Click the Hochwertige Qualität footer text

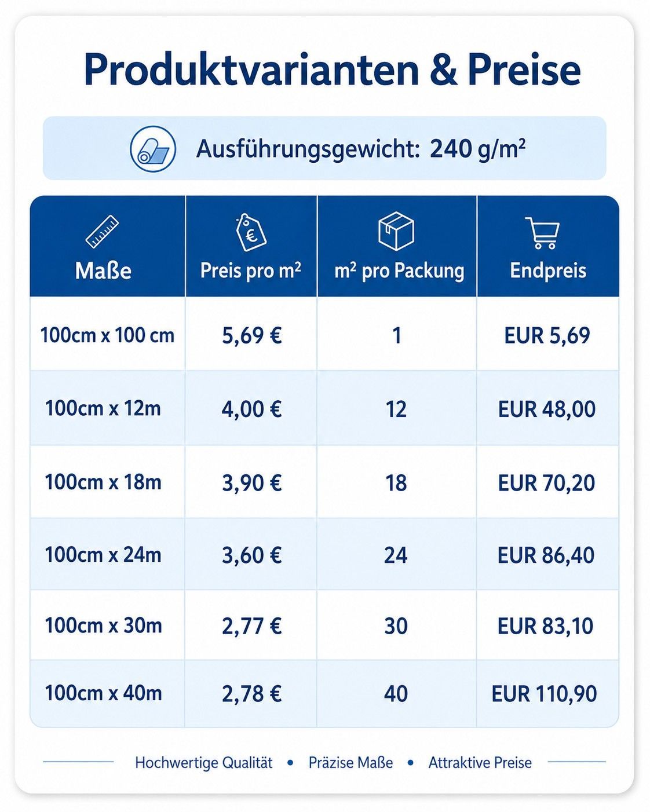pyautogui.click(x=204, y=763)
